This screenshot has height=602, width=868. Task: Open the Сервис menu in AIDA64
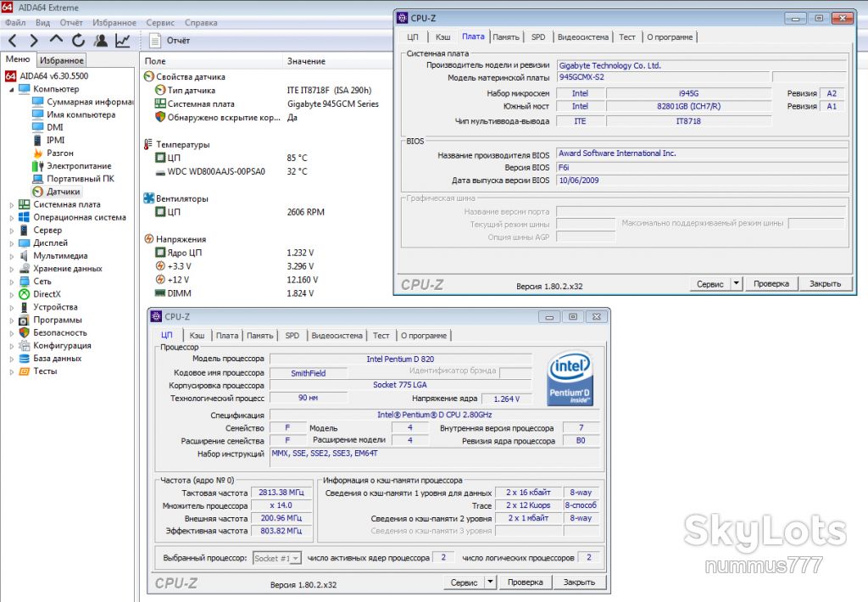coord(160,23)
